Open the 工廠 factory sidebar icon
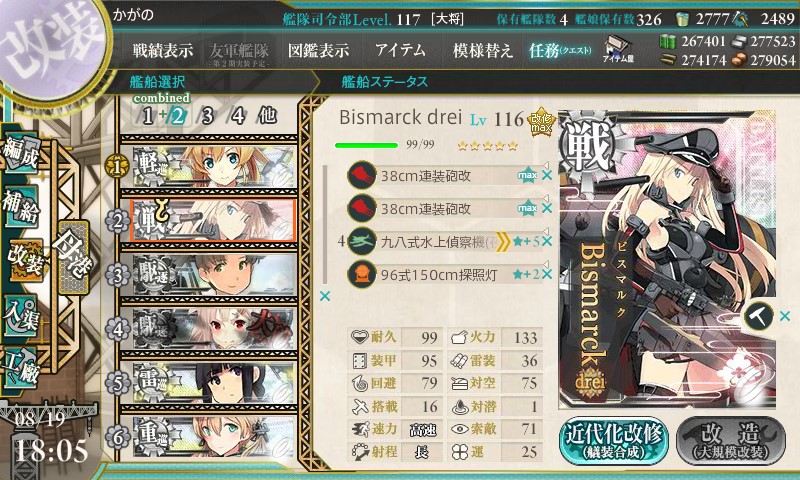This screenshot has height=480, width=800. tap(20, 368)
